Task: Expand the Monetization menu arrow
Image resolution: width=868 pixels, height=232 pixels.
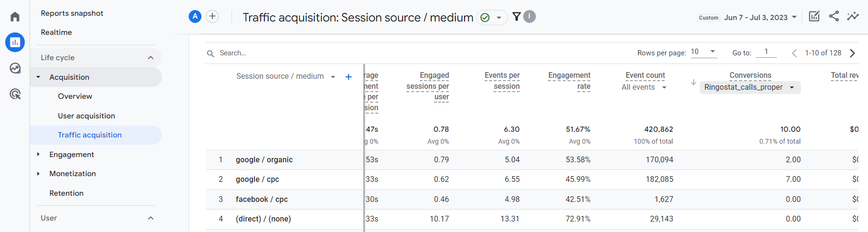Action: tap(39, 174)
